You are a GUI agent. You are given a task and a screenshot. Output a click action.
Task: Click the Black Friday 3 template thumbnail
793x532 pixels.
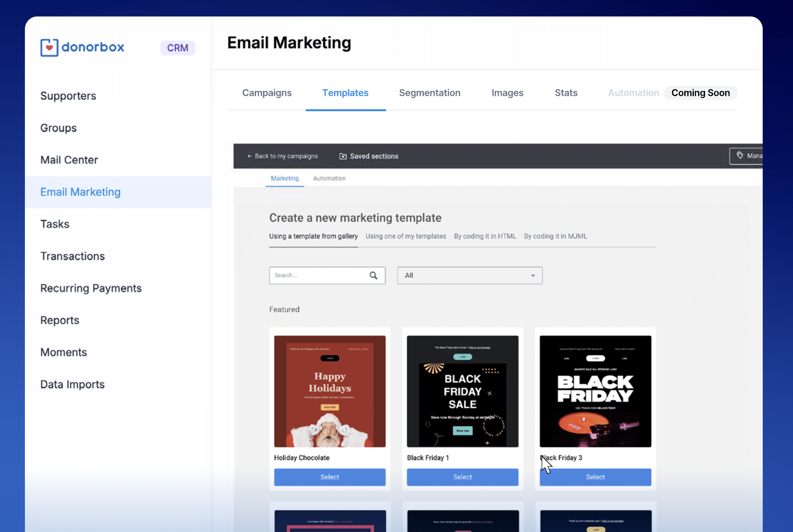(595, 391)
